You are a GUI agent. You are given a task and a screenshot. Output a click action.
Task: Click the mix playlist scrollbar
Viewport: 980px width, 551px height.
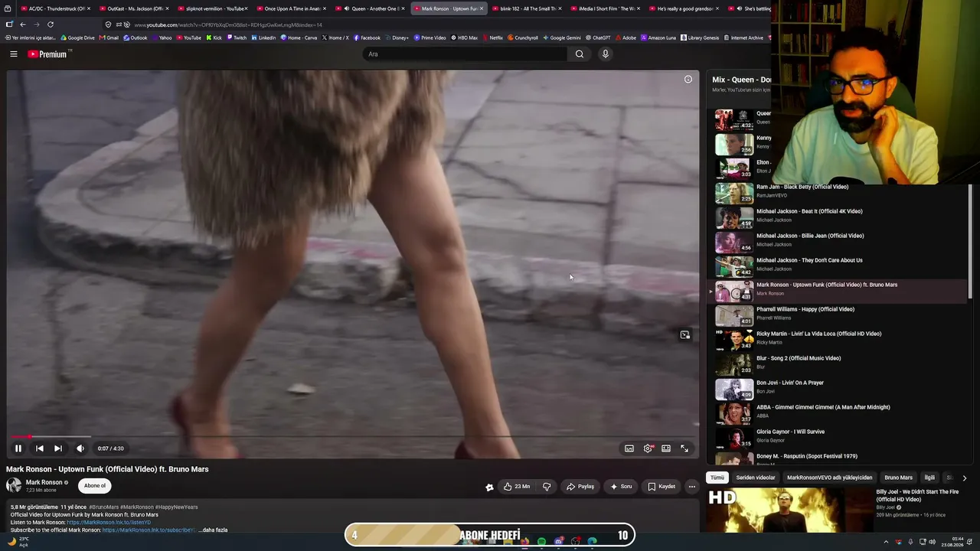970,241
